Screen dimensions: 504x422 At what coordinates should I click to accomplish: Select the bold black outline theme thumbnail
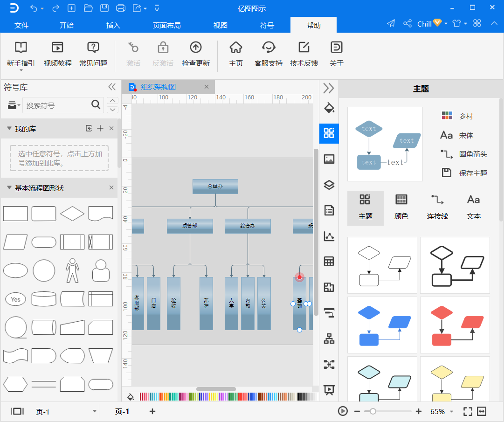click(x=455, y=265)
